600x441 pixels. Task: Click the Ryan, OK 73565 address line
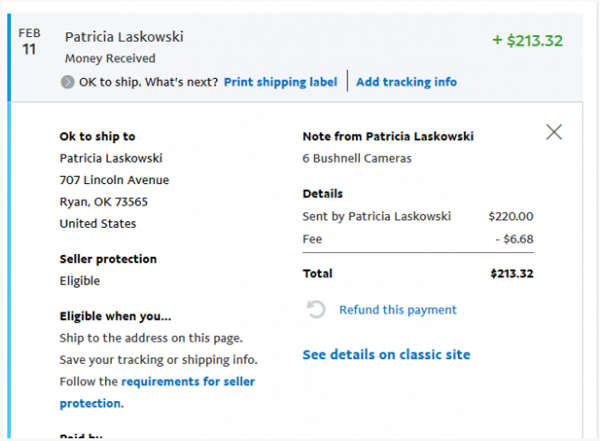(103, 202)
